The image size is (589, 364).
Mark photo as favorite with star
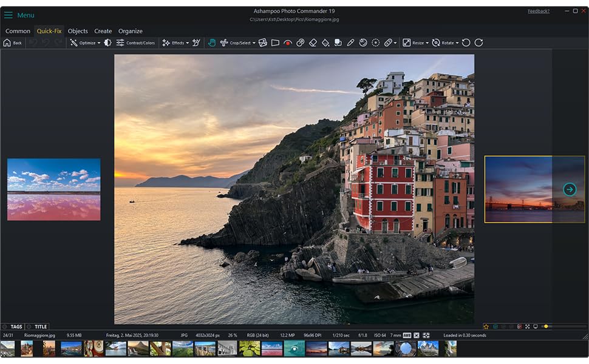point(486,326)
